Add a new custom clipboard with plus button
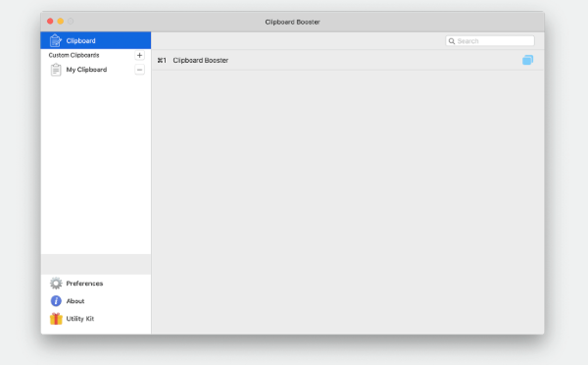 tap(139, 55)
